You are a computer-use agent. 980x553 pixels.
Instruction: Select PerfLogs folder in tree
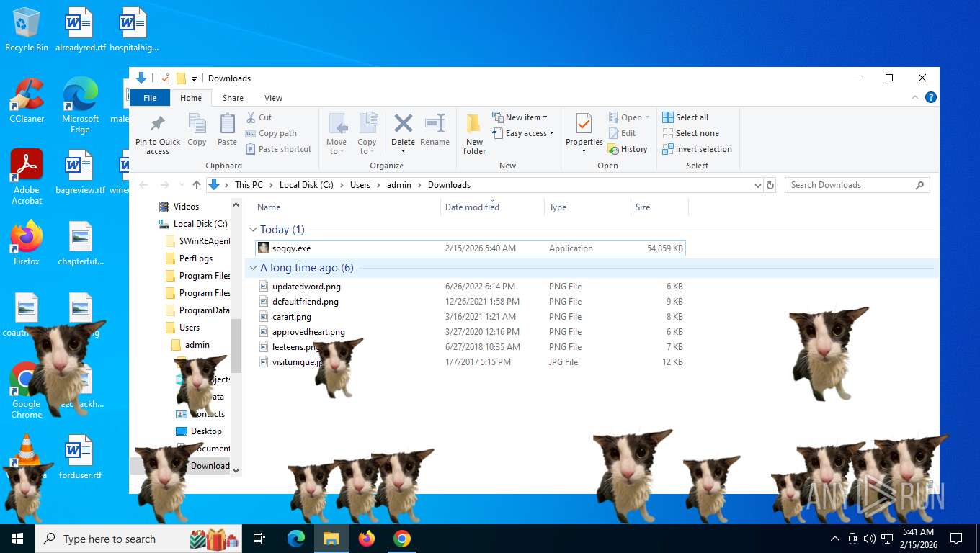point(195,258)
